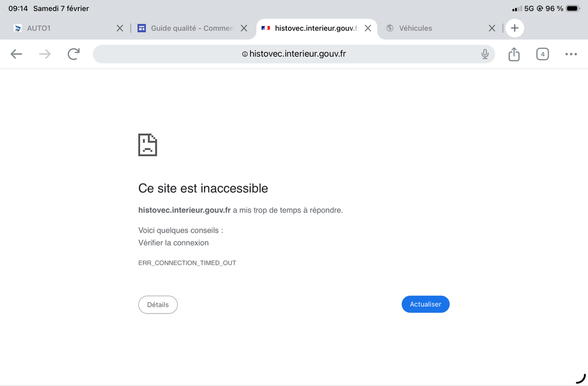This screenshot has height=386, width=588.
Task: Open the three-dot browser menu
Action: coord(571,54)
